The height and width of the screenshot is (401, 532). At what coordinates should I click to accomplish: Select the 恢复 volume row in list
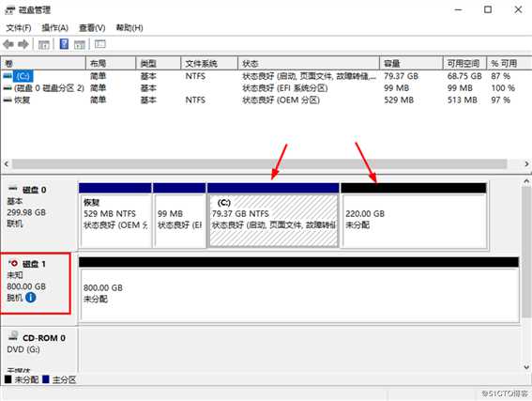[266, 100]
